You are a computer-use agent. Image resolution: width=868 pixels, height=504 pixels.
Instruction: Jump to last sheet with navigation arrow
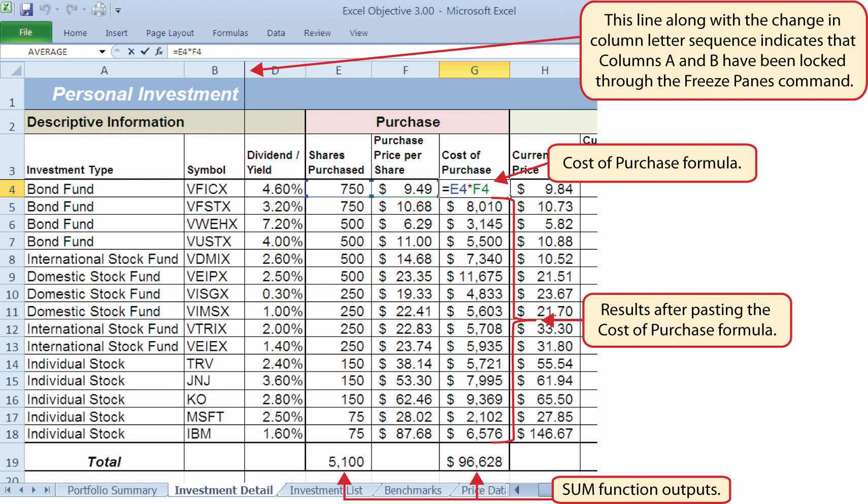click(47, 490)
